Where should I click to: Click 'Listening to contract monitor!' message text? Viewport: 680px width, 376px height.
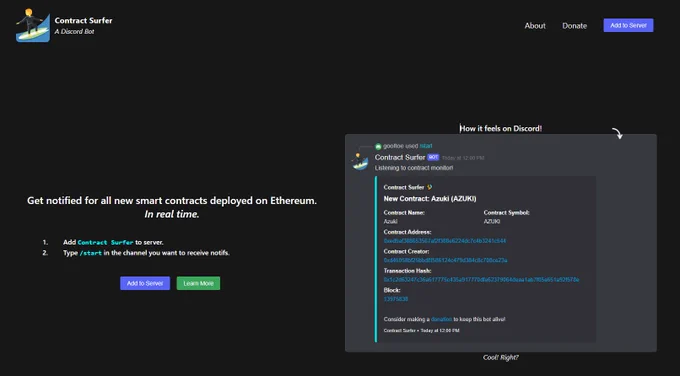click(414, 168)
